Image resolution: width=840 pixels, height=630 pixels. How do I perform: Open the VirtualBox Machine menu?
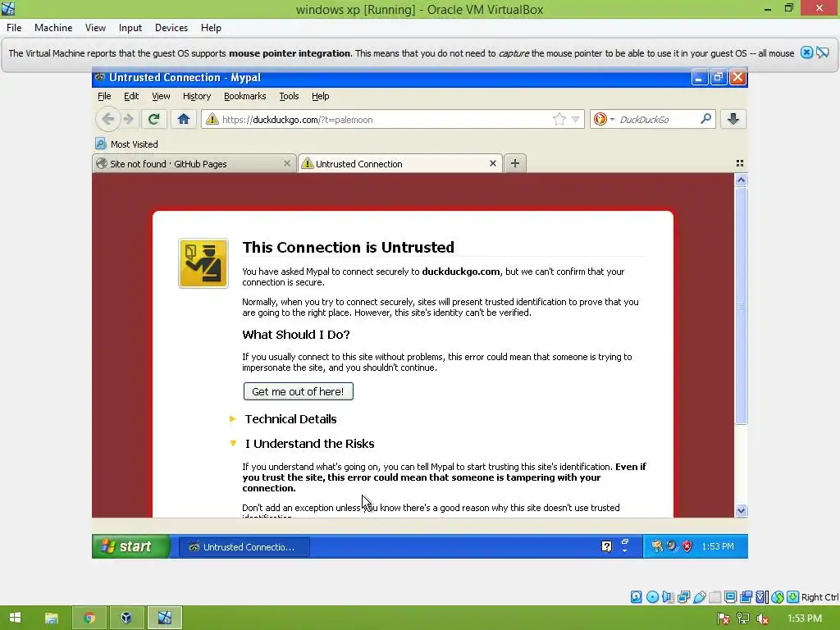[53, 27]
